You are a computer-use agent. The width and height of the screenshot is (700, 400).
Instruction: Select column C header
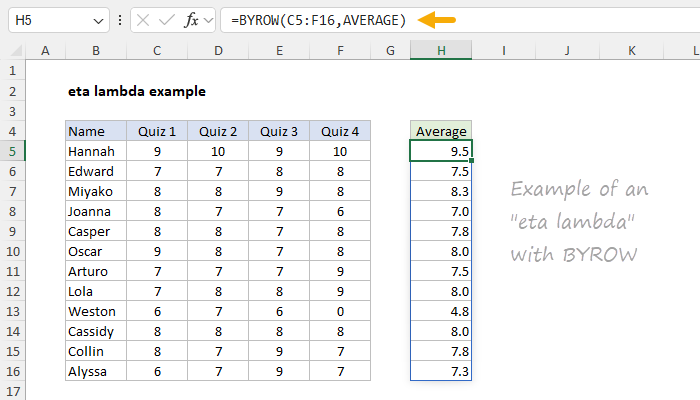[157, 49]
